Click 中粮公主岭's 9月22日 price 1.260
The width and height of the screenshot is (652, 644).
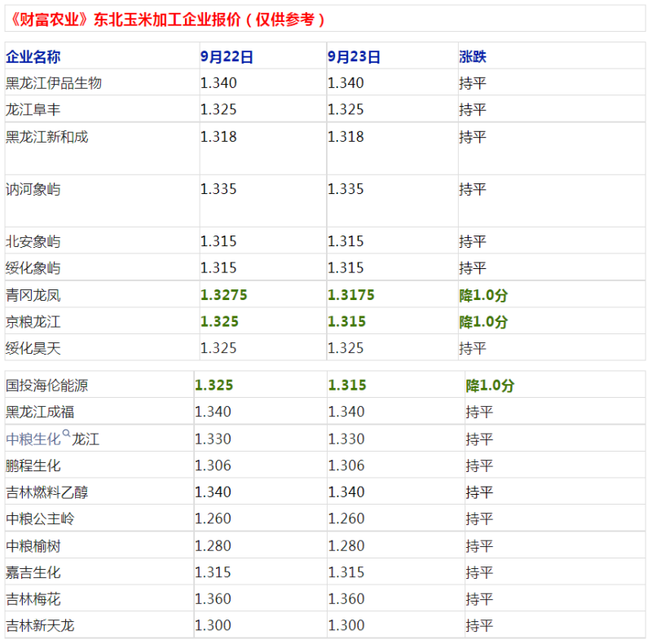click(x=213, y=518)
